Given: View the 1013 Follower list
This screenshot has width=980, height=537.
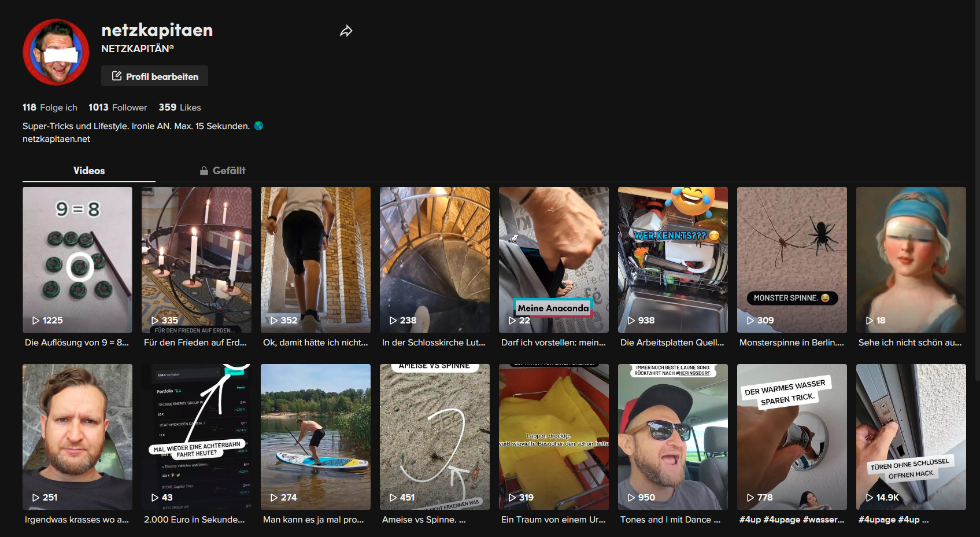Looking at the screenshot, I should point(117,108).
